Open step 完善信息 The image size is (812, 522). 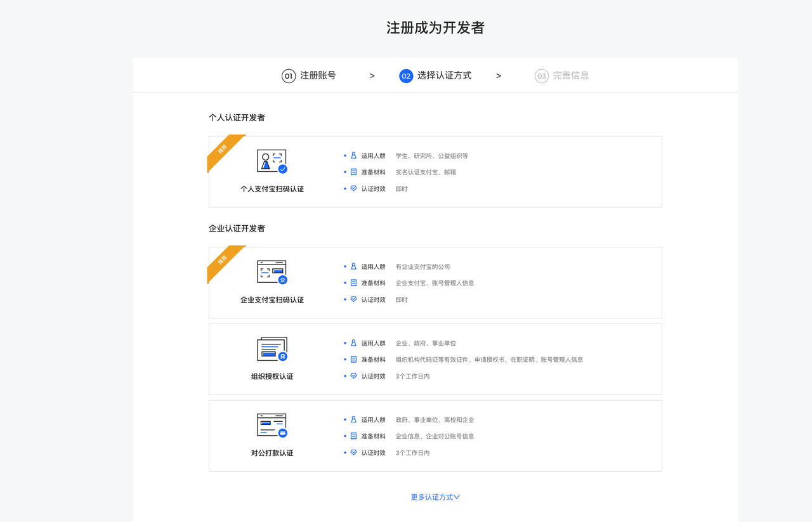(570, 75)
